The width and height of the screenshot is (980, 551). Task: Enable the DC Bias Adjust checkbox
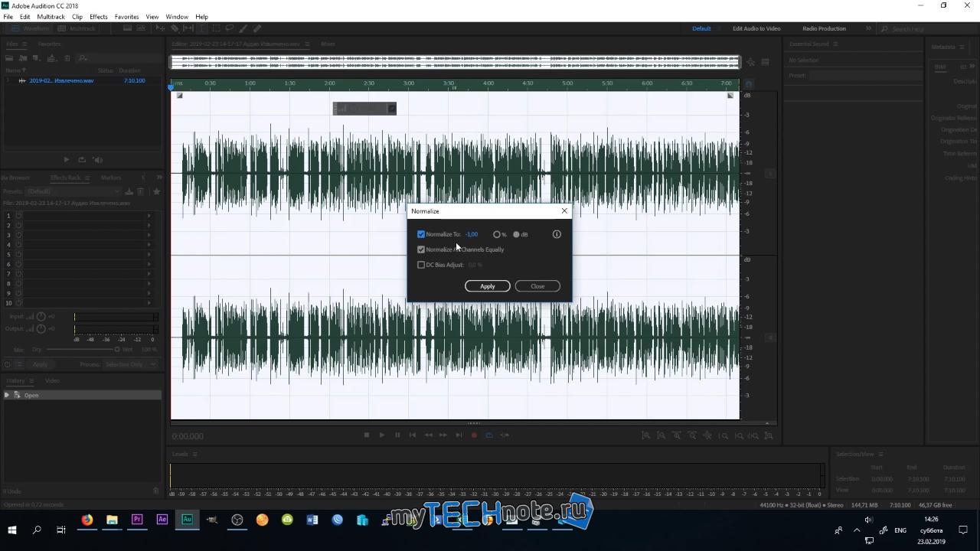tap(421, 265)
